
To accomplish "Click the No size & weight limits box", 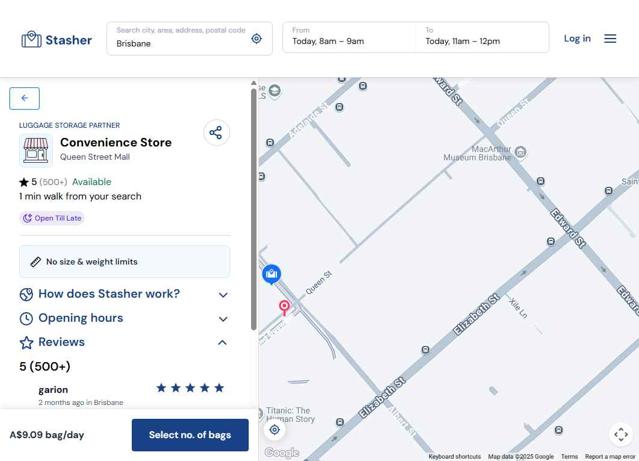I will click(x=124, y=262).
